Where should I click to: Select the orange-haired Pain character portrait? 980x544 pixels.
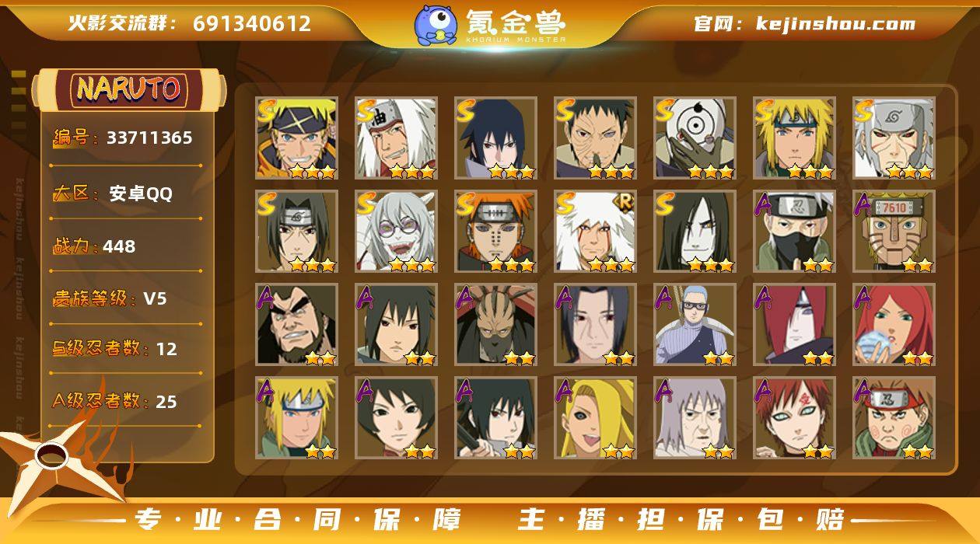pos(495,232)
